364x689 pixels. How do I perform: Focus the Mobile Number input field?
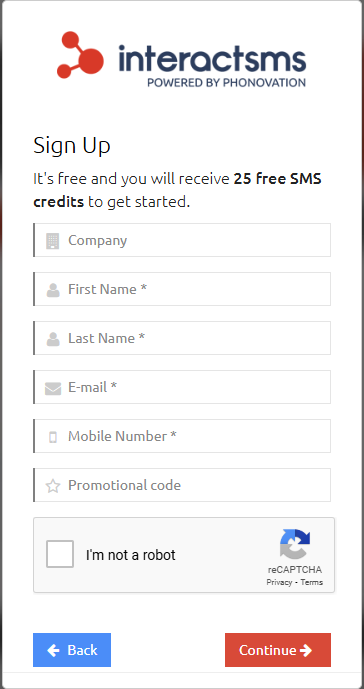[182, 436]
